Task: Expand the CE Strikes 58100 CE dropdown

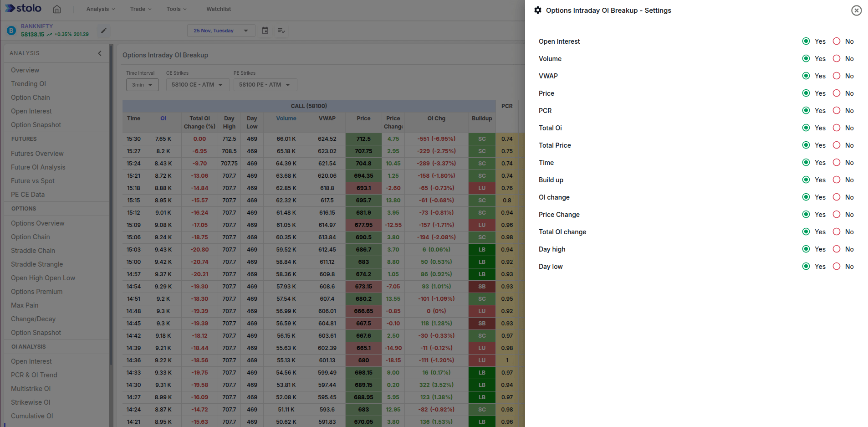Action: click(197, 85)
